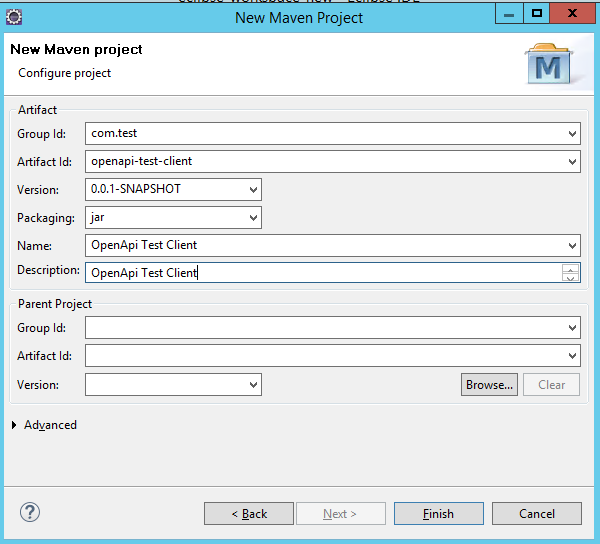Cancel the New Maven Project wizard
This screenshot has width=600, height=544.
537,513
